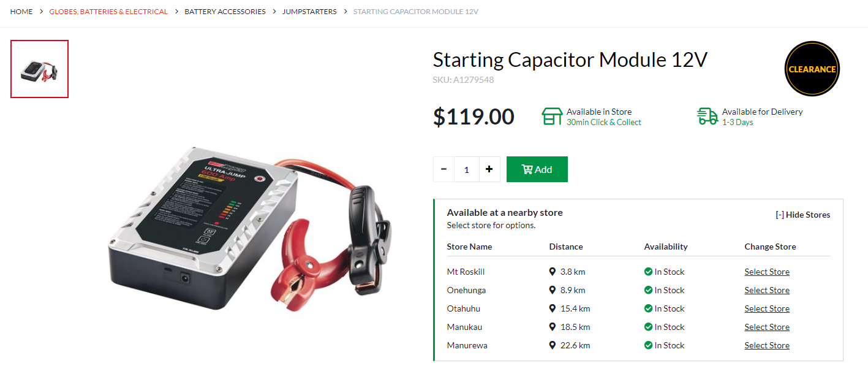868x379 pixels.
Task: Select Store for Otahuhu
Action: [x=767, y=308]
